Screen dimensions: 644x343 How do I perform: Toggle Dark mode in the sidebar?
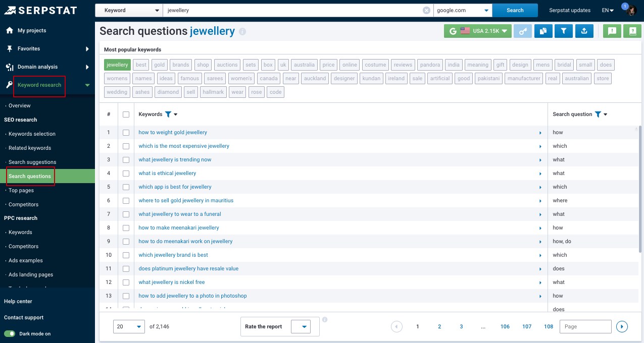pos(11,333)
